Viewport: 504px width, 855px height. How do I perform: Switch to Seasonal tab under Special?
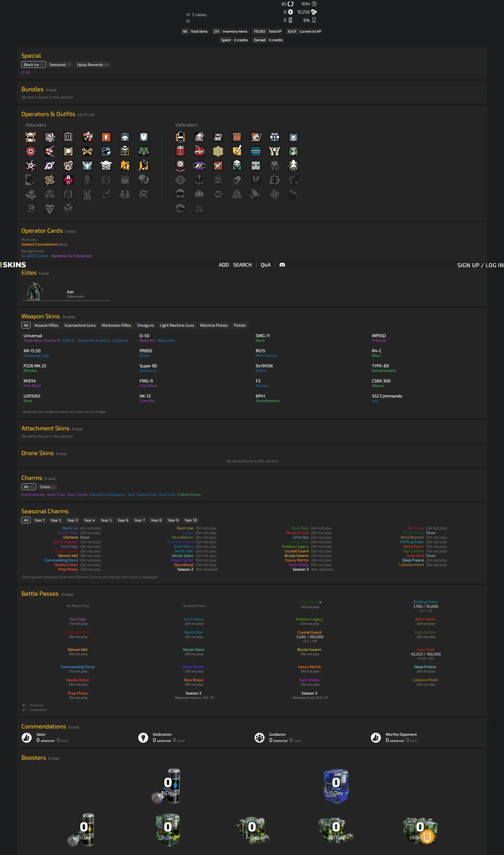tap(60, 65)
